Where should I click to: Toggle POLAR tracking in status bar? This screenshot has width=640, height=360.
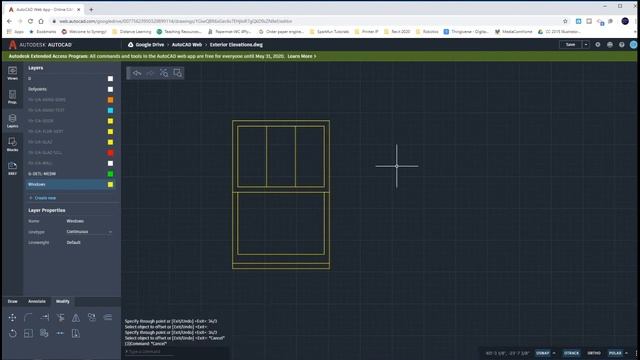tap(615, 353)
